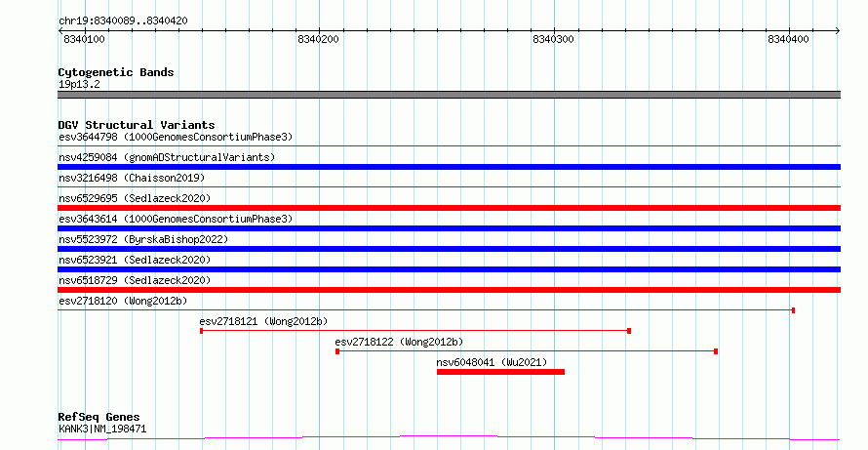The image size is (868, 450).
Task: Open the nsv6518729 Sedlazeck2020 label
Action: coord(135,280)
